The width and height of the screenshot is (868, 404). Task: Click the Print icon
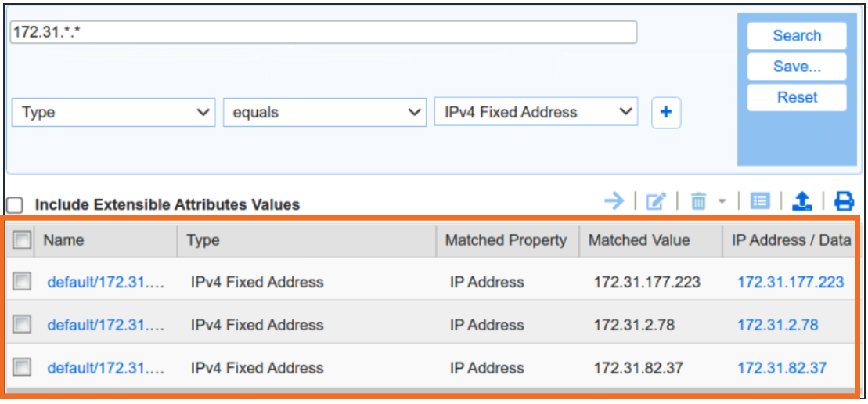point(844,202)
